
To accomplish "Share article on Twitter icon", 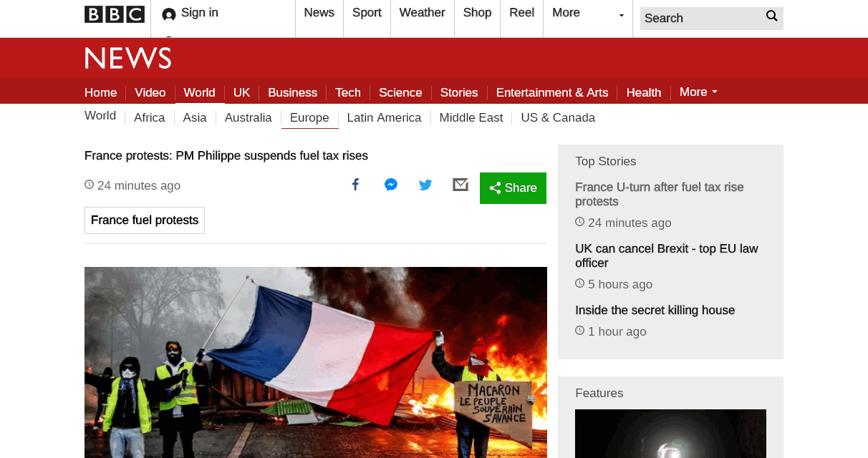I will point(425,185).
